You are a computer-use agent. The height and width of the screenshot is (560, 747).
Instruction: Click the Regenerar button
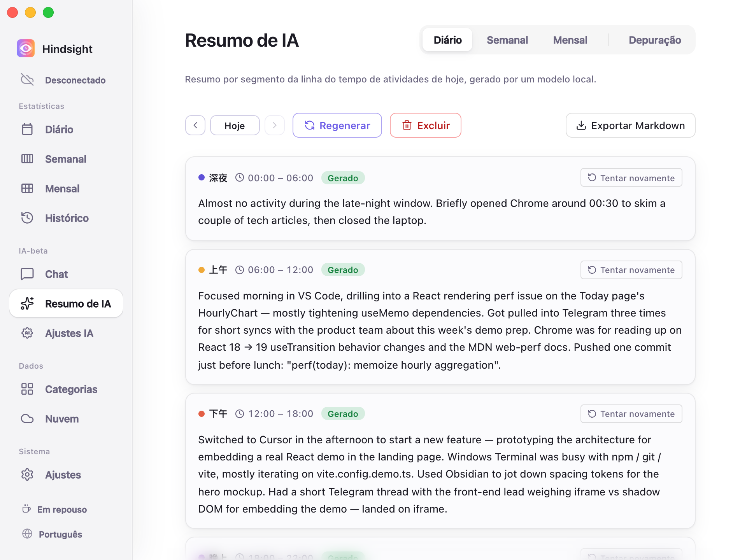[x=337, y=125]
